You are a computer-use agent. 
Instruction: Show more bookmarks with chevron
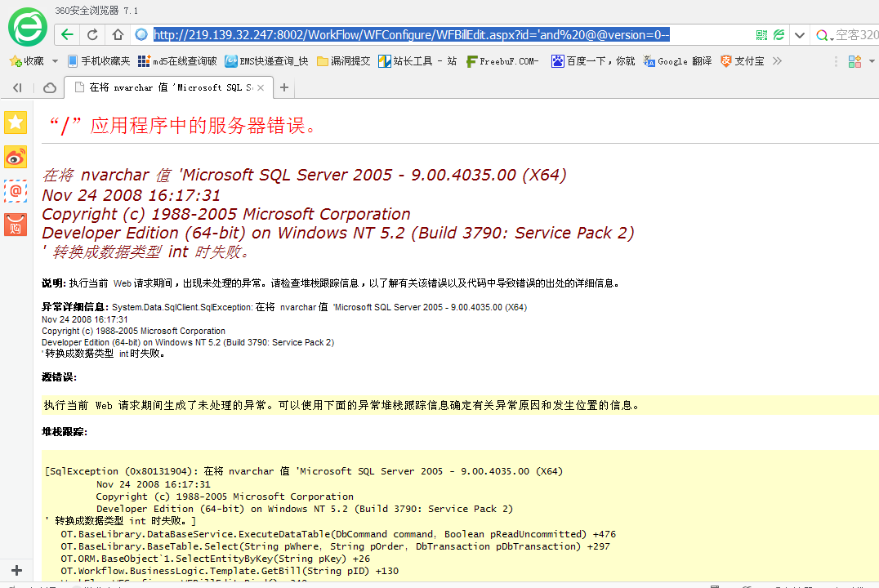777,61
